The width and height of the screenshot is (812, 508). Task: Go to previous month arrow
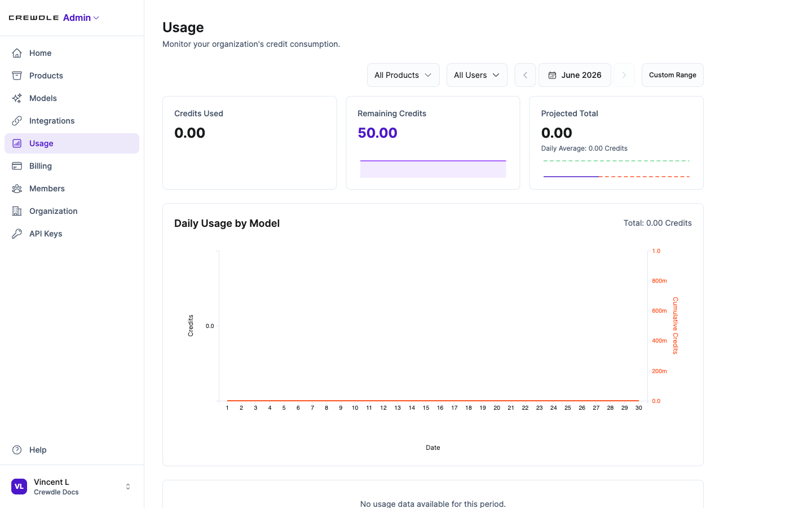[525, 75]
